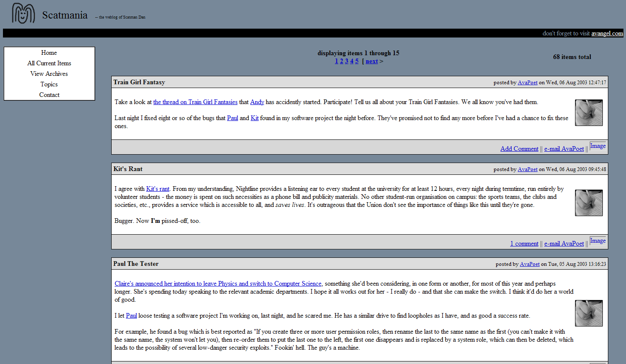Click the Image icon below Train Girl Fantasy
Viewport: 626px width, 364px height.
tap(597, 146)
